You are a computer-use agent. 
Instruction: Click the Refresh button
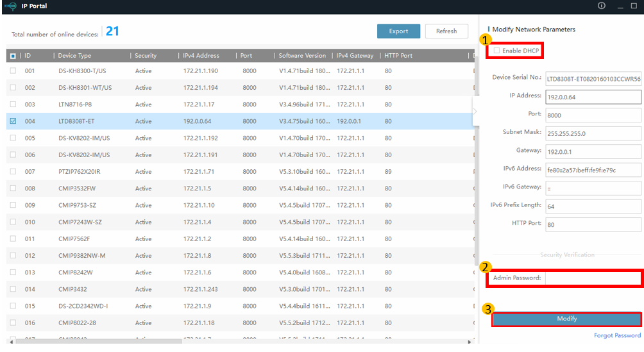point(446,31)
